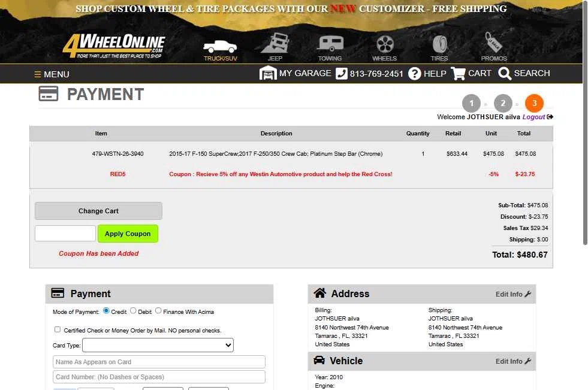This screenshot has width=588, height=390.
Task: Focus the Card Number field
Action: [x=159, y=377]
